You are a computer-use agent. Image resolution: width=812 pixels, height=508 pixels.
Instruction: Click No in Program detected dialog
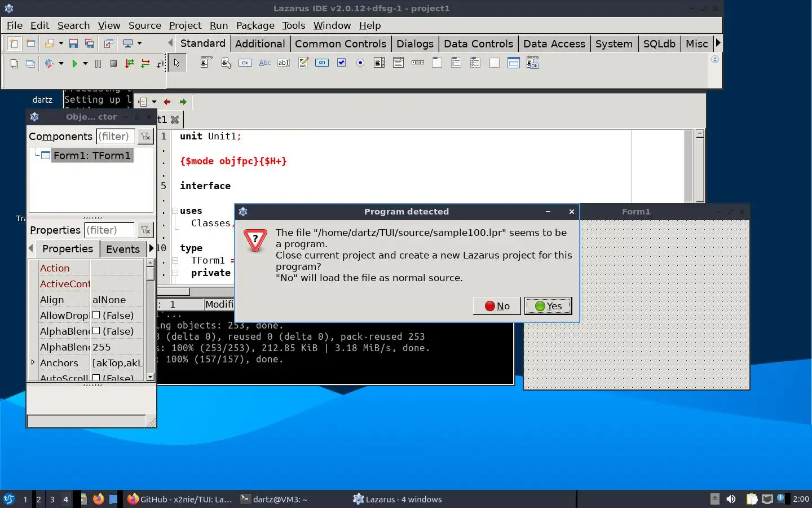pos(497,306)
